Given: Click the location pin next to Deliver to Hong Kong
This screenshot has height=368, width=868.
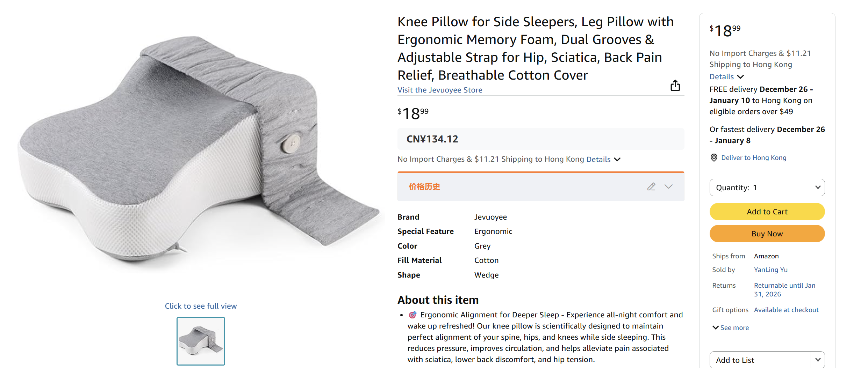Looking at the screenshot, I should click(x=713, y=157).
